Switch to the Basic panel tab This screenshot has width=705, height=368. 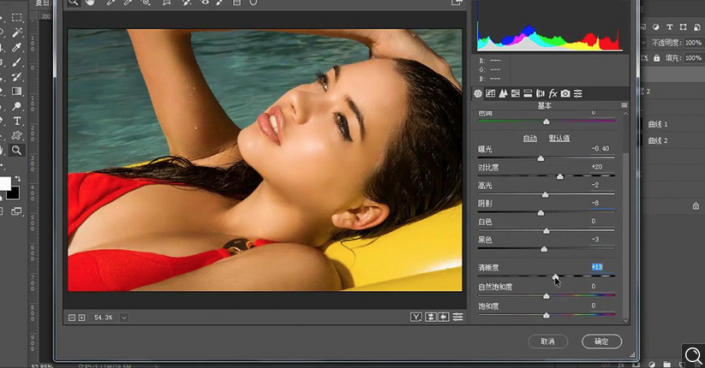(x=478, y=94)
